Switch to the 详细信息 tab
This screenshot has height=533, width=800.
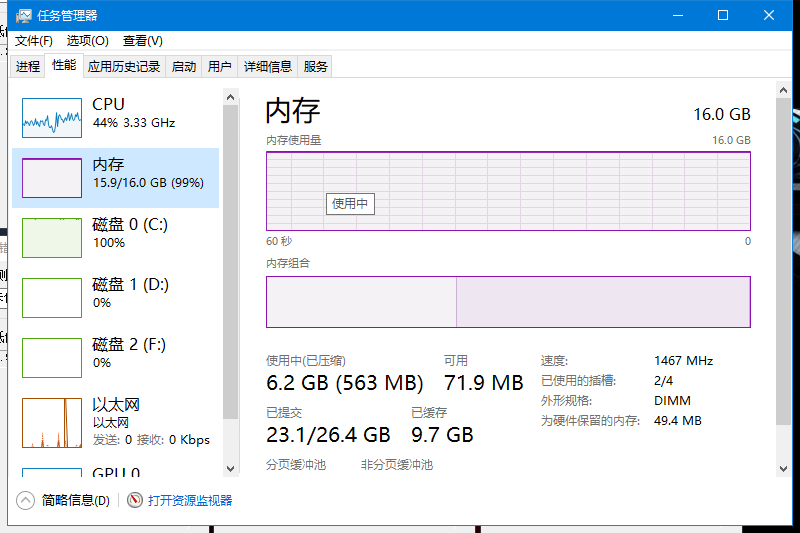pos(268,67)
